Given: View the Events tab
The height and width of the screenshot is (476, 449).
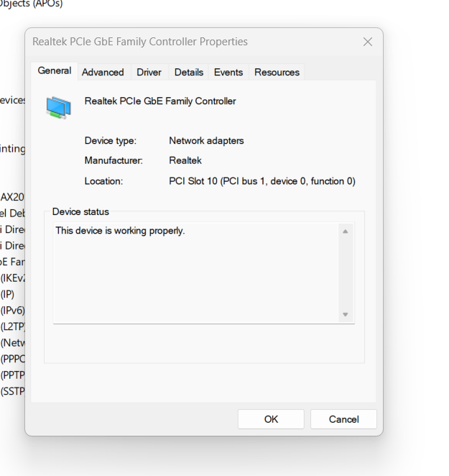Looking at the screenshot, I should tap(228, 72).
